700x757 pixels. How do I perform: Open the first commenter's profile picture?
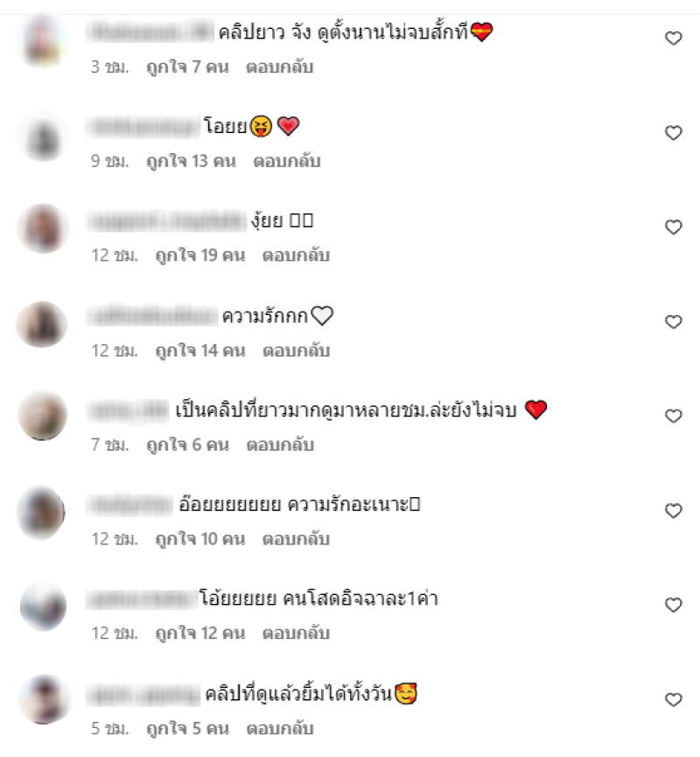tap(43, 40)
